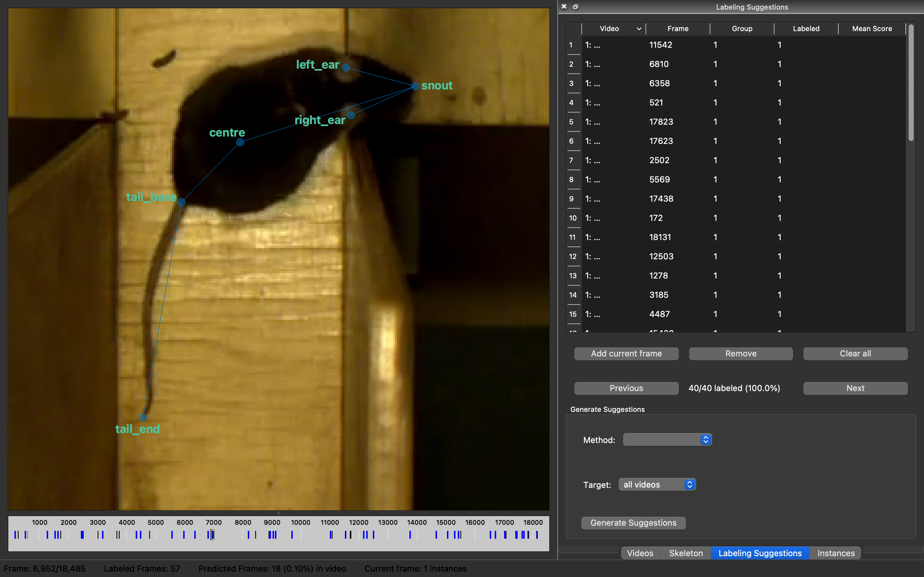Select suggestion row with frame 17823

tap(661, 122)
